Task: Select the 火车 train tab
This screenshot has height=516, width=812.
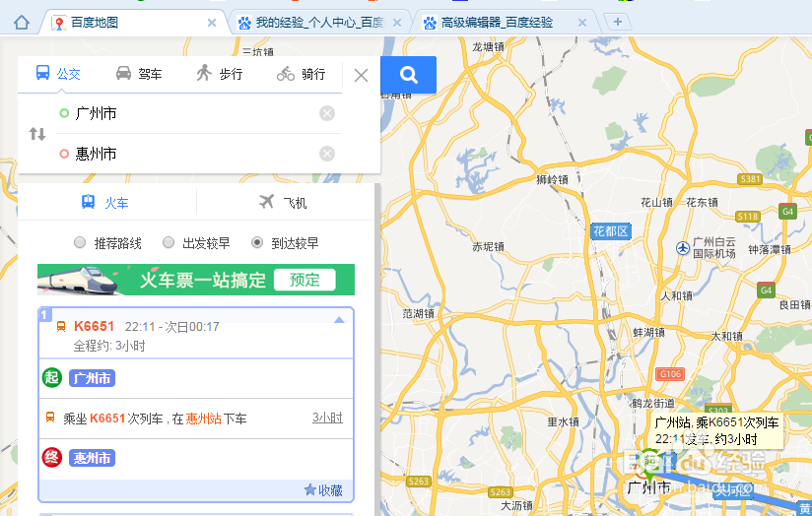Action: (x=105, y=203)
